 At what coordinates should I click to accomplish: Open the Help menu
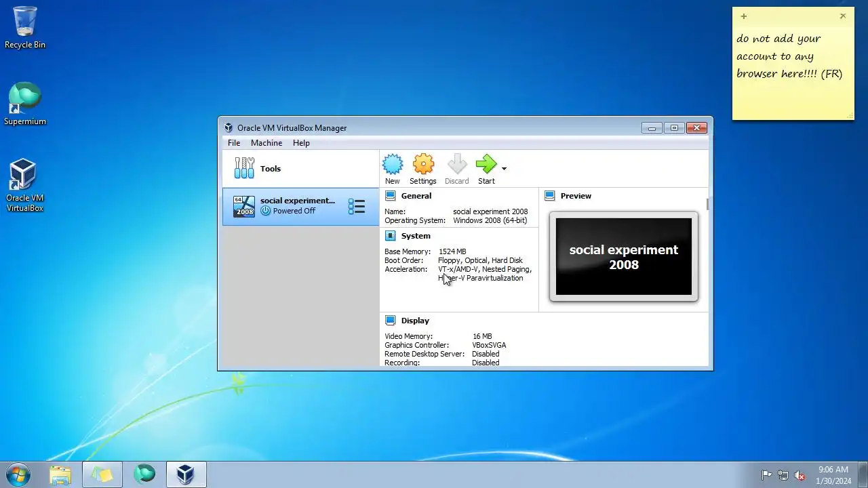point(301,143)
